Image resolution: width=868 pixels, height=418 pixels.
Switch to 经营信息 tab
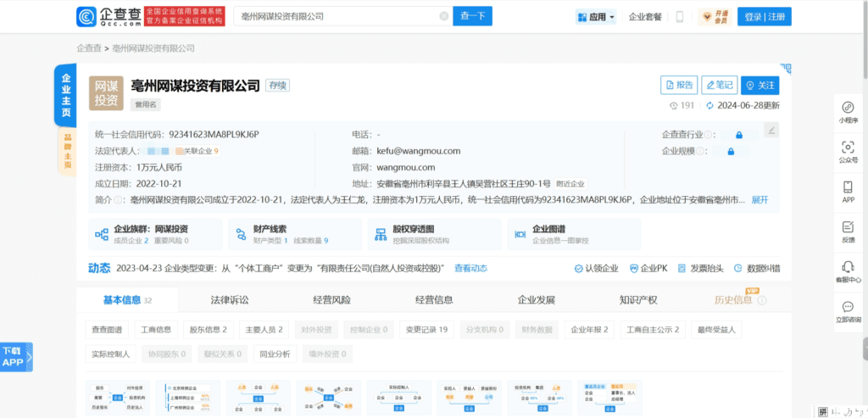(434, 300)
